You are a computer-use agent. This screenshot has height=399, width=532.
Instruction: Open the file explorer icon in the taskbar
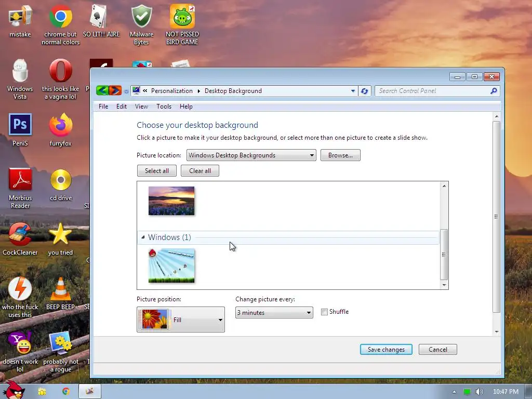coord(42,392)
